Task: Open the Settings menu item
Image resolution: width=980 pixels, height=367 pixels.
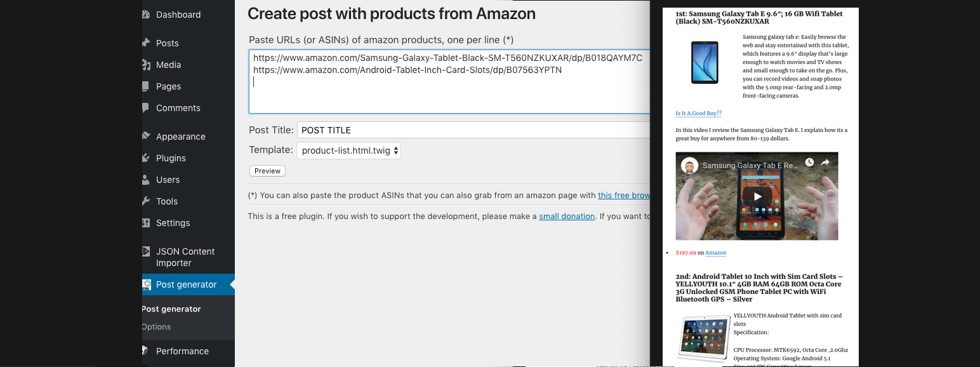Action: point(173,223)
